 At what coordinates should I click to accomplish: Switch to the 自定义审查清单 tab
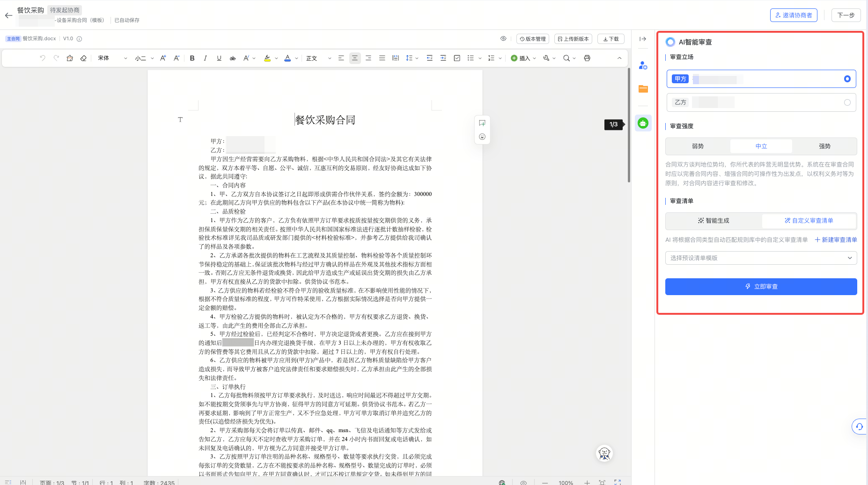click(x=809, y=221)
